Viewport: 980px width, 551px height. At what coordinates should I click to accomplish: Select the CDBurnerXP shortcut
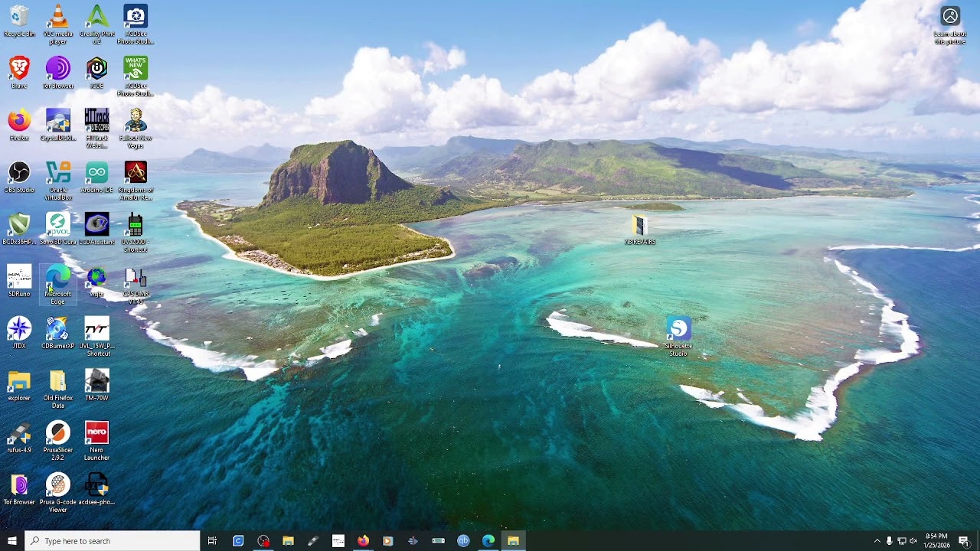(x=58, y=333)
